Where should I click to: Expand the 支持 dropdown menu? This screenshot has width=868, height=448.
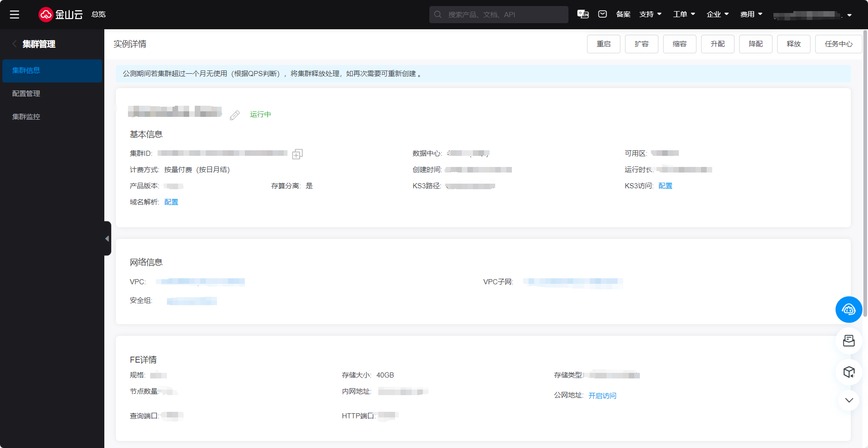(x=650, y=14)
